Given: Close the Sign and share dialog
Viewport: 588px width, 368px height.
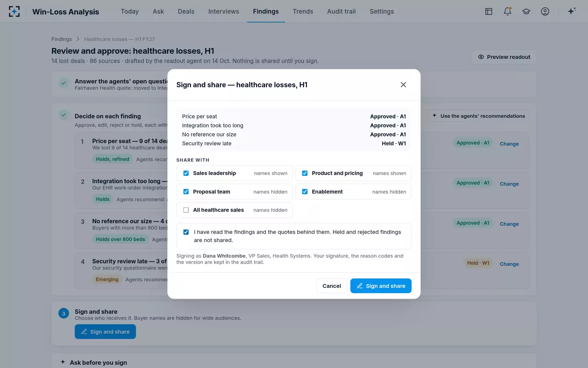Looking at the screenshot, I should click(x=403, y=85).
